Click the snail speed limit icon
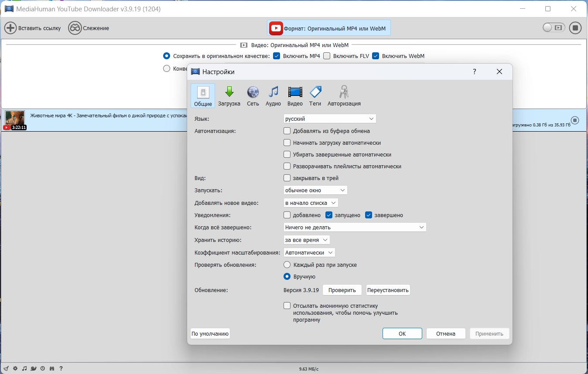This screenshot has height=374, width=588. pos(34,368)
